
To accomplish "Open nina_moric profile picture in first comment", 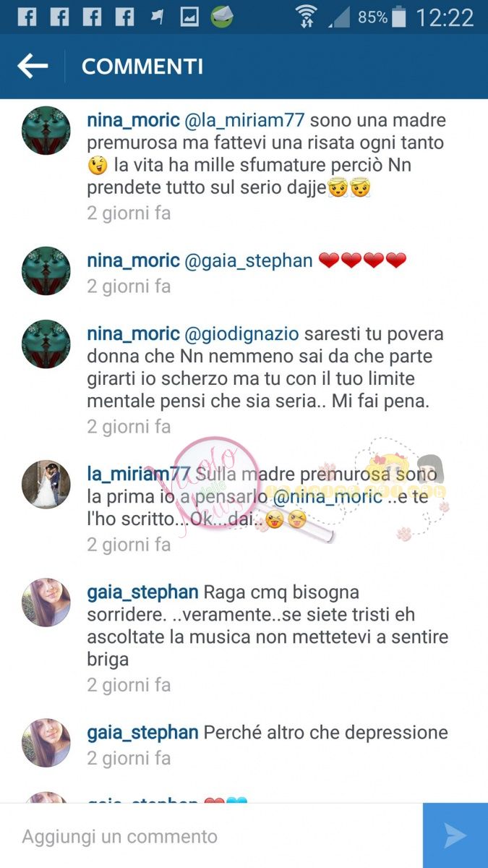I will point(46,131).
